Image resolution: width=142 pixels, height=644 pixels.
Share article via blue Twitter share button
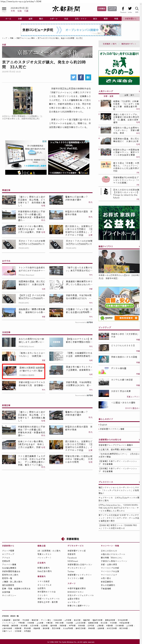[x=73, y=77]
